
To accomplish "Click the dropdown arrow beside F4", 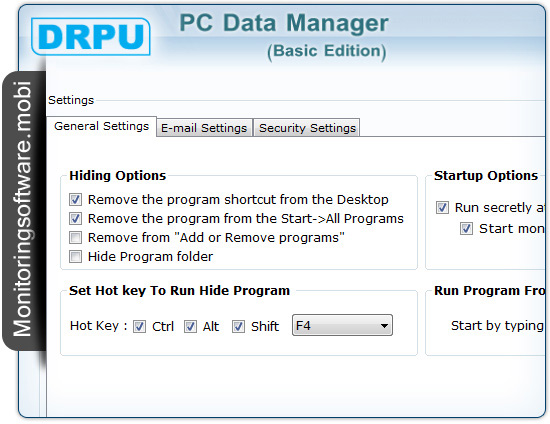I will 384,326.
